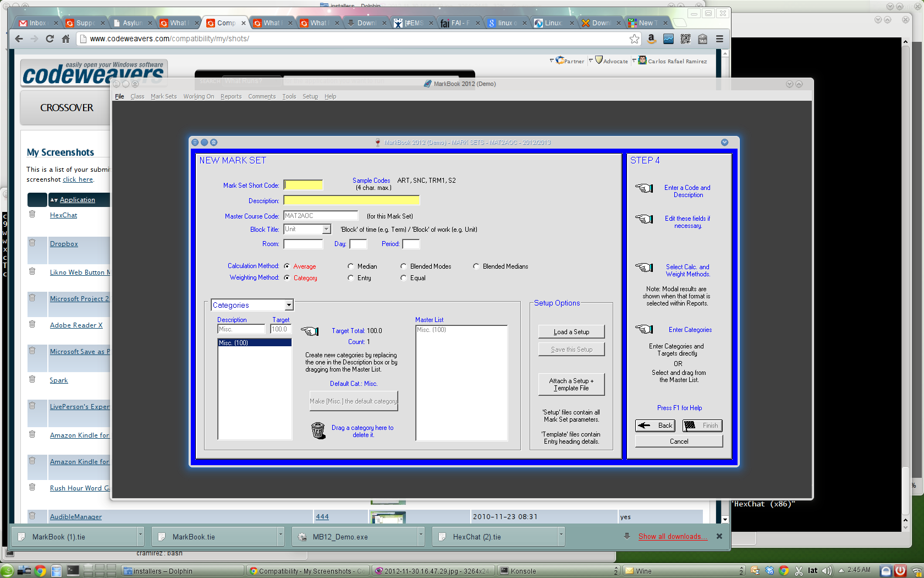The height and width of the screenshot is (578, 924).
Task: Select the Category weighting method
Action: (x=287, y=278)
